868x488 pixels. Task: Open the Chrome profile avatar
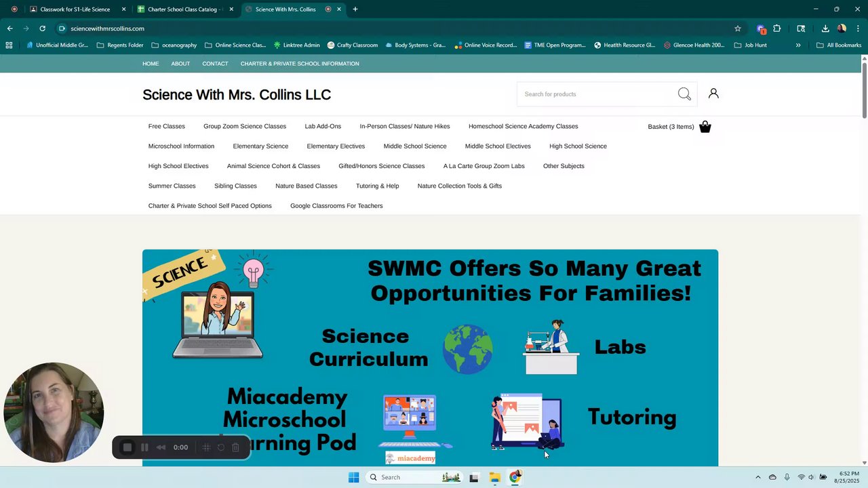point(842,28)
